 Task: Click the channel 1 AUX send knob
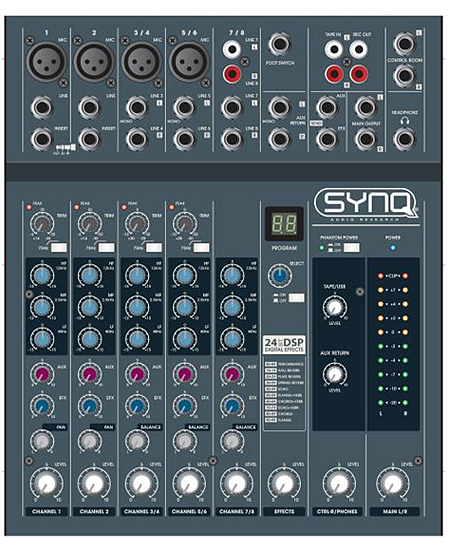[x=42, y=374]
